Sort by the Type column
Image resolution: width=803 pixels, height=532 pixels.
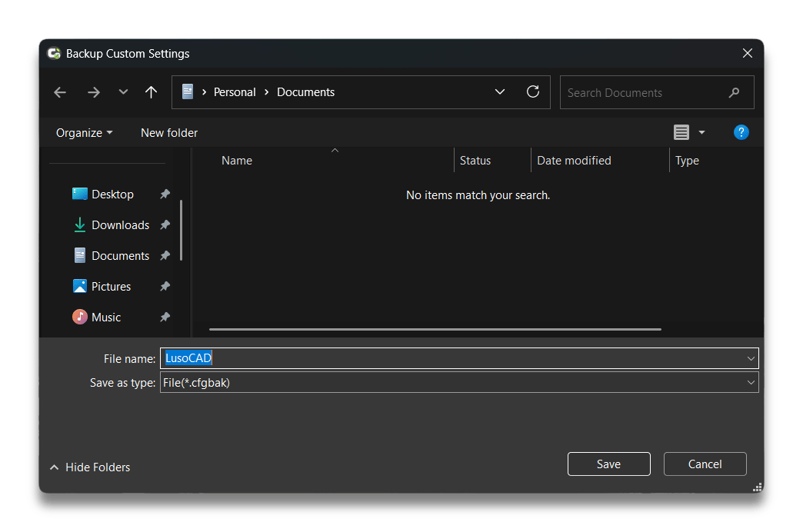pos(687,161)
